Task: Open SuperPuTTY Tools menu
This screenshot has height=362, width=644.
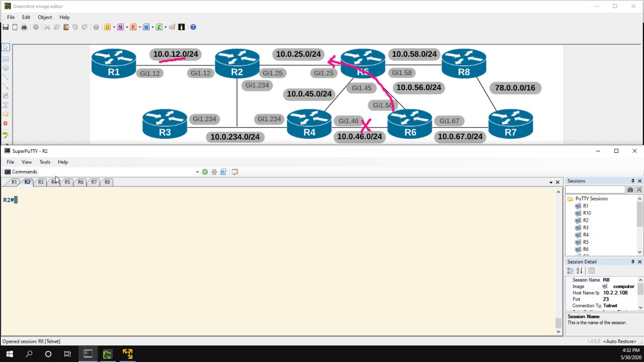Action: (45, 162)
